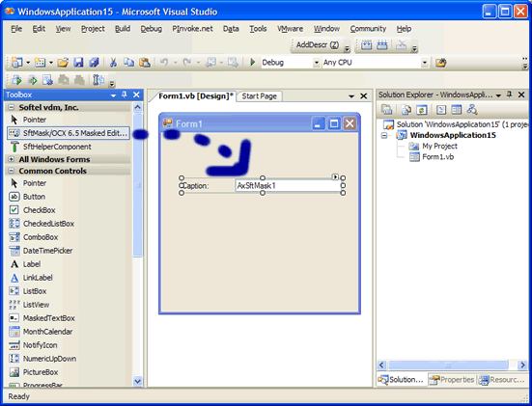Toggle auto-hide pin on Solution Explorer
Image resolution: width=532 pixels, height=406 pixels.
(509, 95)
